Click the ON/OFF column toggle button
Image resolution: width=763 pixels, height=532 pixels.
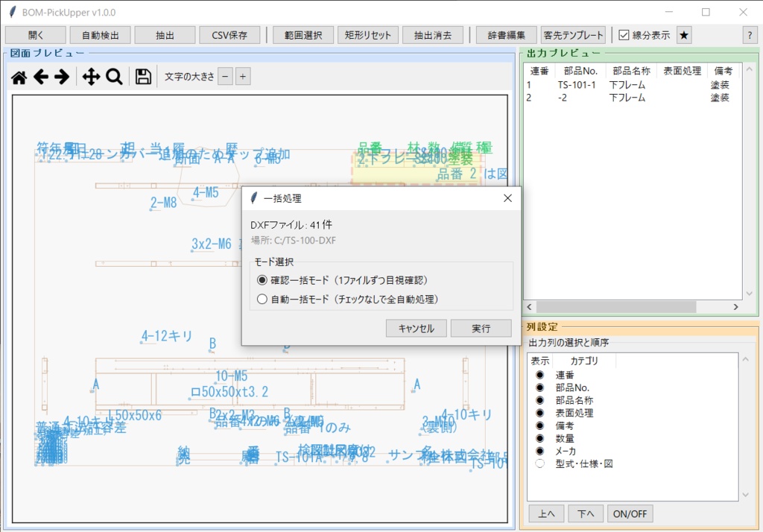pos(630,513)
